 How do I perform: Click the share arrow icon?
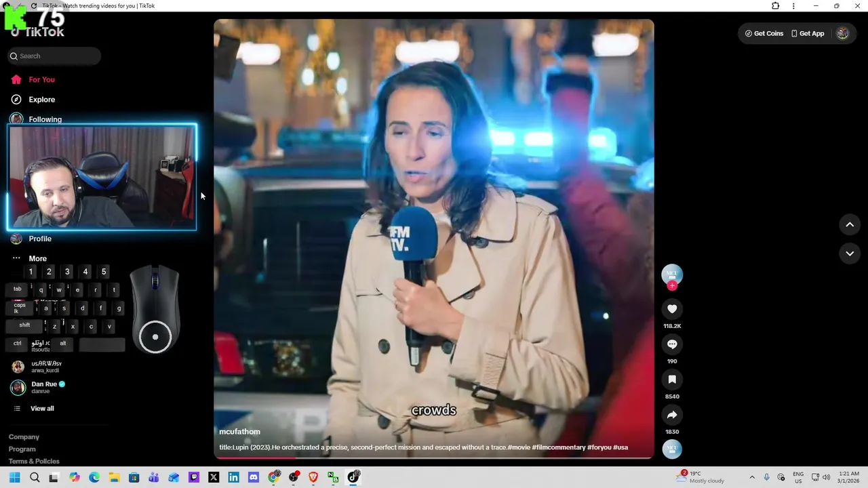click(672, 415)
